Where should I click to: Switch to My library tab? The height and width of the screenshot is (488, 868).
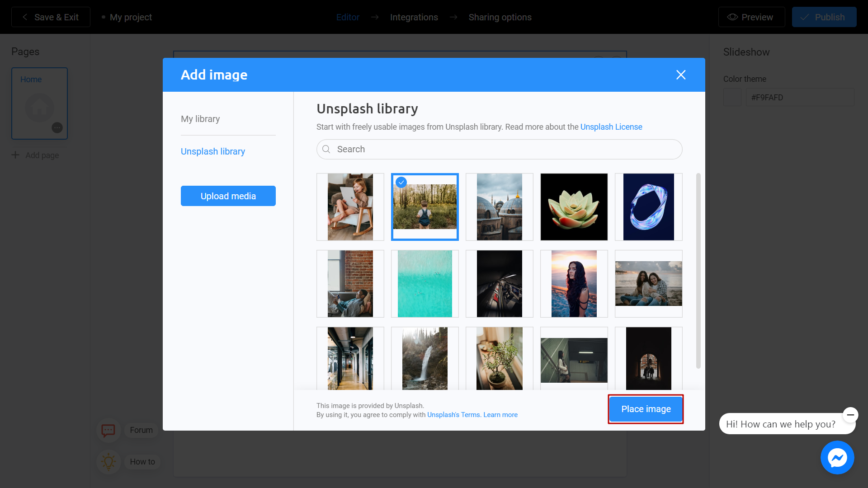coord(200,118)
